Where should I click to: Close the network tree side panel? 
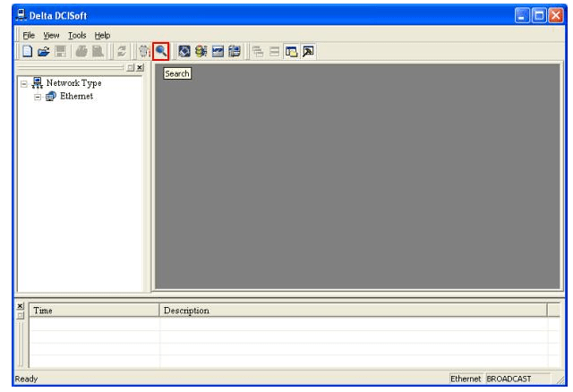click(x=141, y=68)
